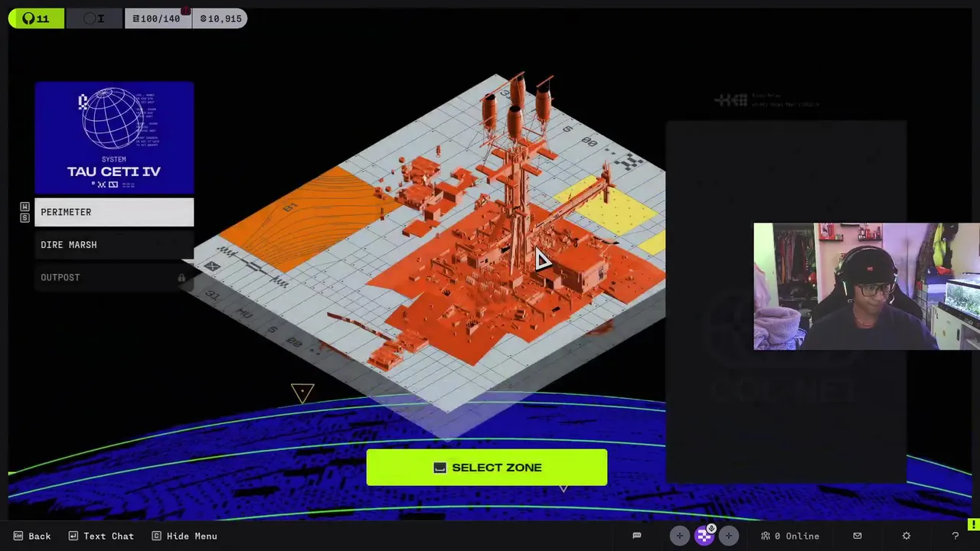Click the streamer webcam overlay
This screenshot has width=980, height=551.
point(867,286)
